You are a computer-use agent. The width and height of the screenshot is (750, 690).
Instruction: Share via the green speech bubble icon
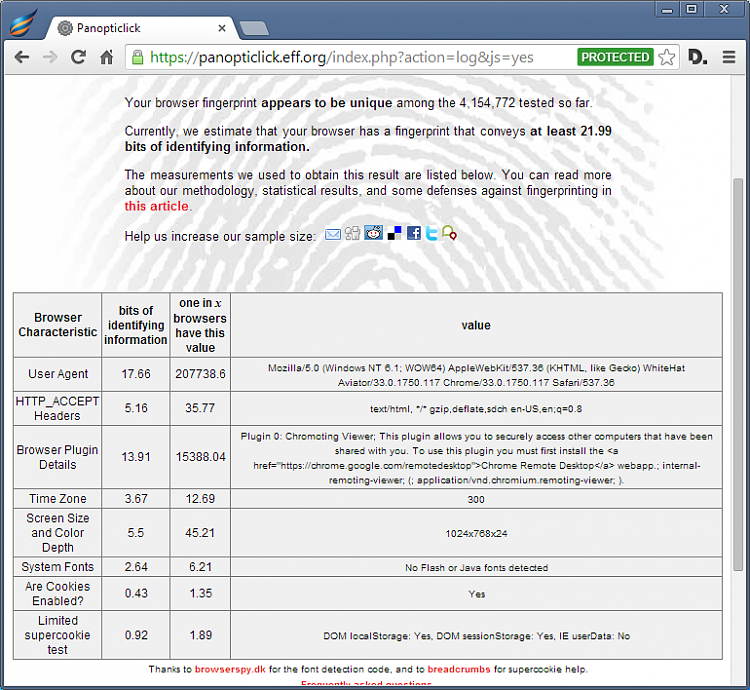(x=449, y=233)
